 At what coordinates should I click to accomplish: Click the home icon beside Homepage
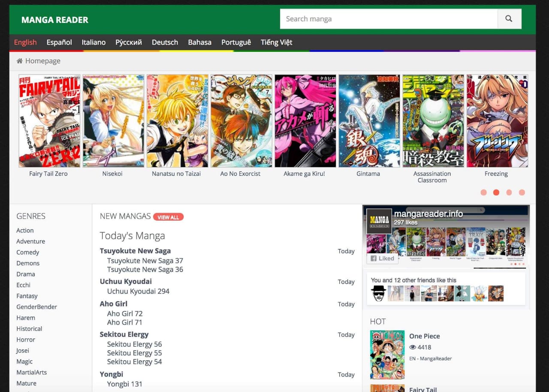(x=19, y=61)
